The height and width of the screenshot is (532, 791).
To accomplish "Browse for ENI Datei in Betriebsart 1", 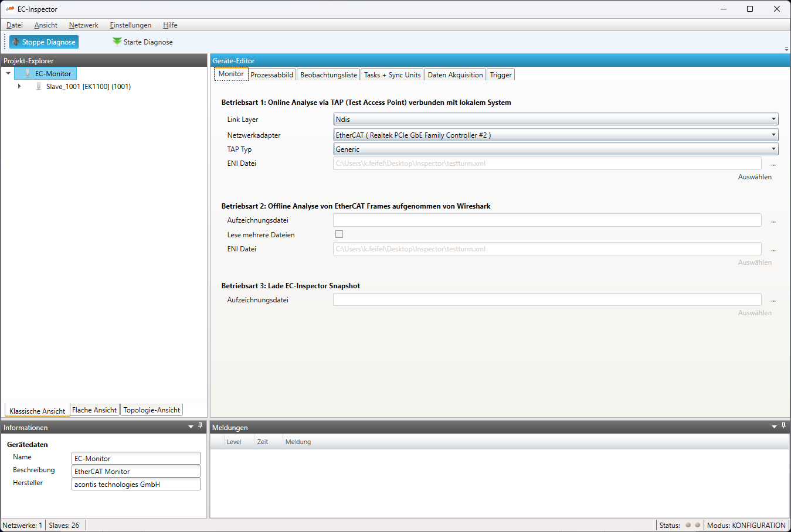I will click(773, 164).
